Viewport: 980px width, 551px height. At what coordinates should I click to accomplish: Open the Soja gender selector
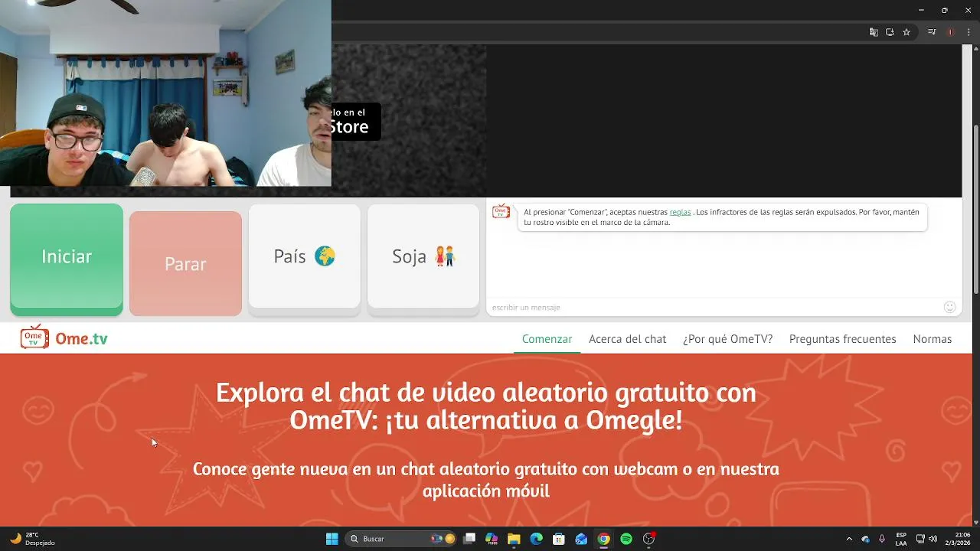423,257
